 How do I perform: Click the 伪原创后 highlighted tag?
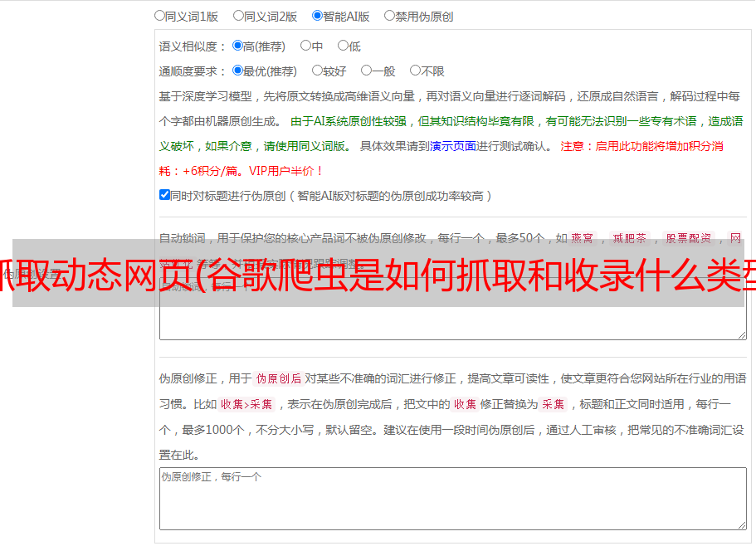(x=279, y=378)
